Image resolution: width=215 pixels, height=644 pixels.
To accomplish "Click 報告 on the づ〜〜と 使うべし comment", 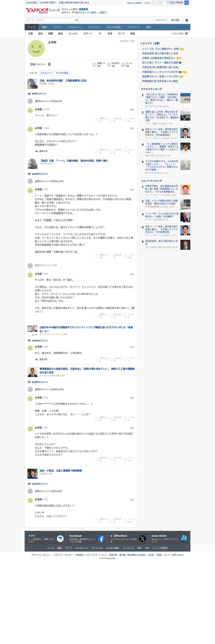I will (x=132, y=110).
